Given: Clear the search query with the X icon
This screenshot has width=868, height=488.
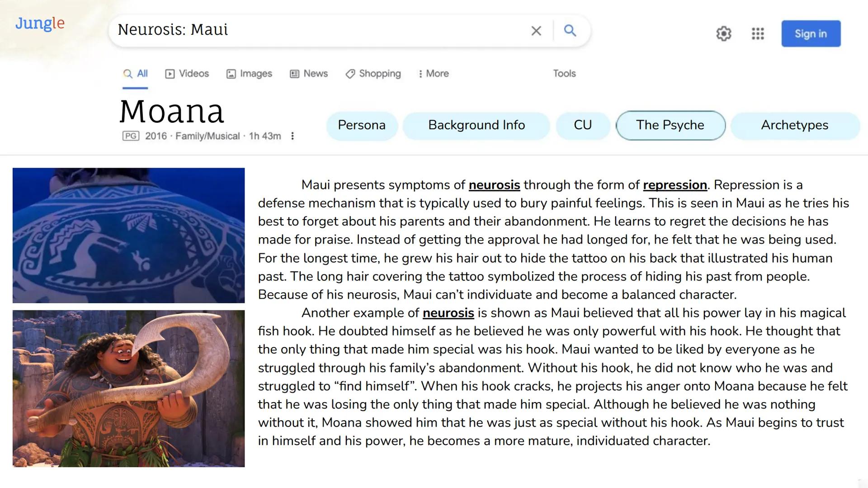Looking at the screenshot, I should pyautogui.click(x=536, y=31).
